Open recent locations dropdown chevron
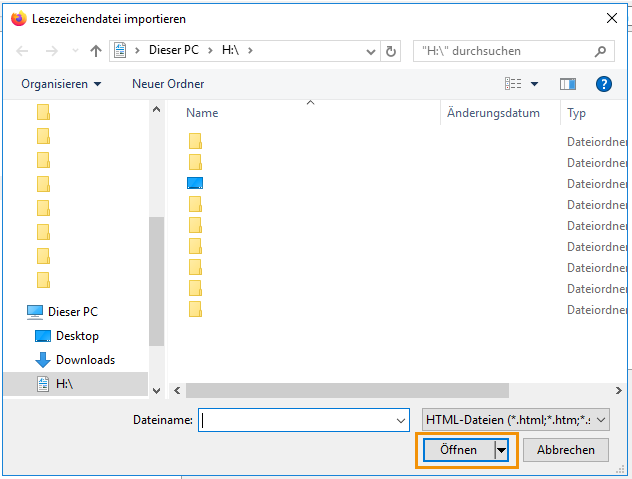This screenshot has height=479, width=632. pyautogui.click(x=75, y=51)
